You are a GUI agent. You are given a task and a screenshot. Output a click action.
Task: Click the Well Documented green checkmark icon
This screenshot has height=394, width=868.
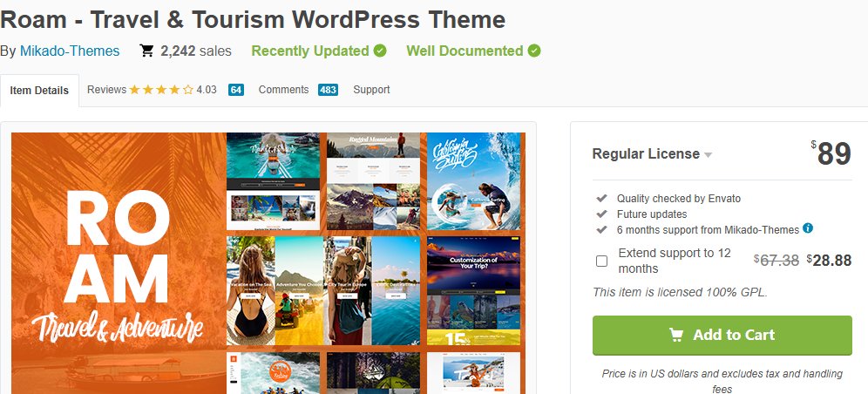point(534,51)
